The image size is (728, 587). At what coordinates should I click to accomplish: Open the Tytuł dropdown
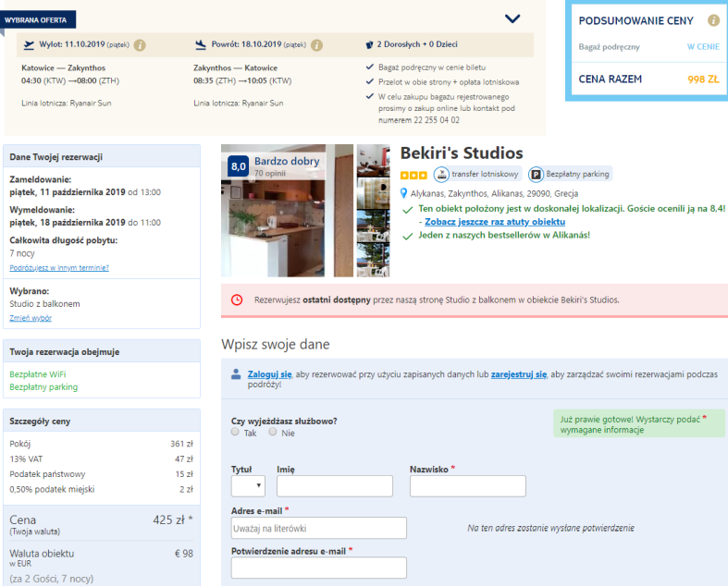249,486
